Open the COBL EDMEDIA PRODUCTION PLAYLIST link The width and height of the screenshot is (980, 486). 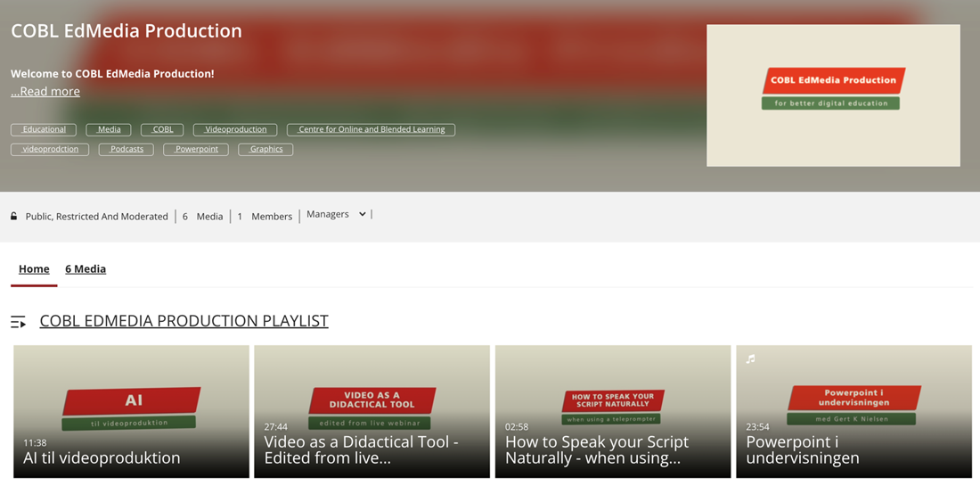click(x=184, y=321)
